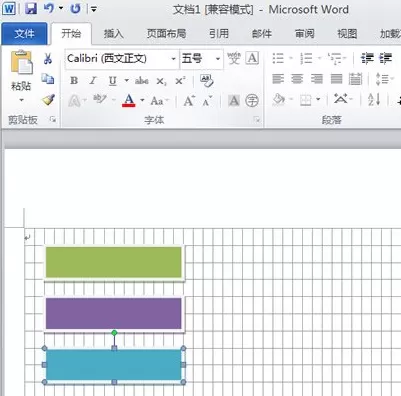Click the Sort (A-Z) icon
This screenshot has height=396, width=401.
(x=374, y=100)
